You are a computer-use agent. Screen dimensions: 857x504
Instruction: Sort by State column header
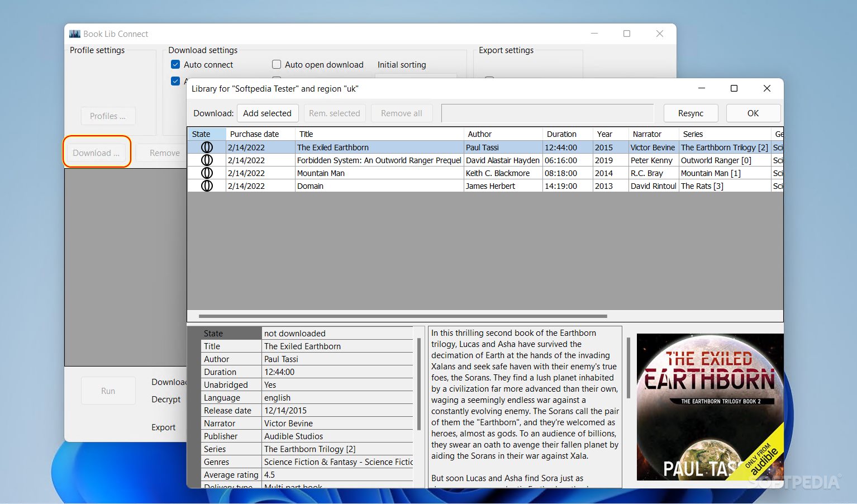pyautogui.click(x=207, y=134)
